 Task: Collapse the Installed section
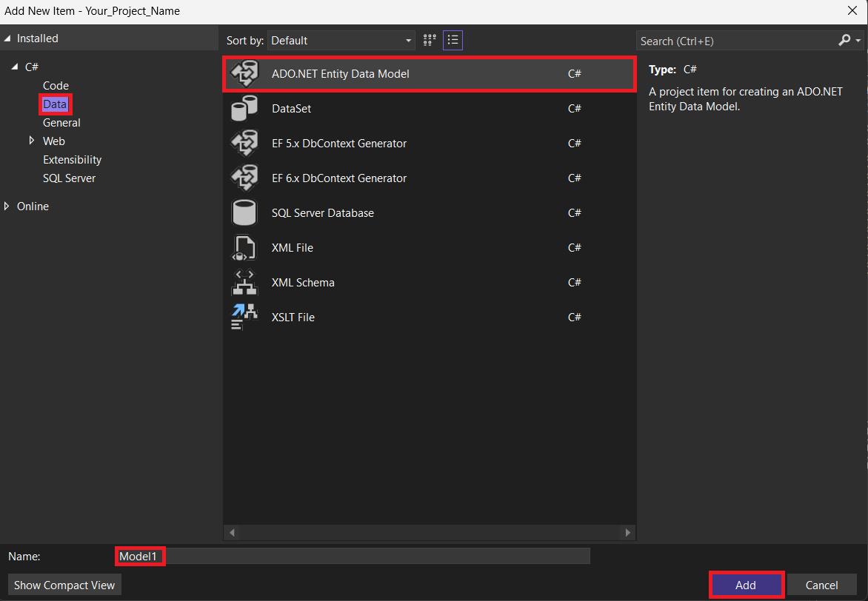7,38
